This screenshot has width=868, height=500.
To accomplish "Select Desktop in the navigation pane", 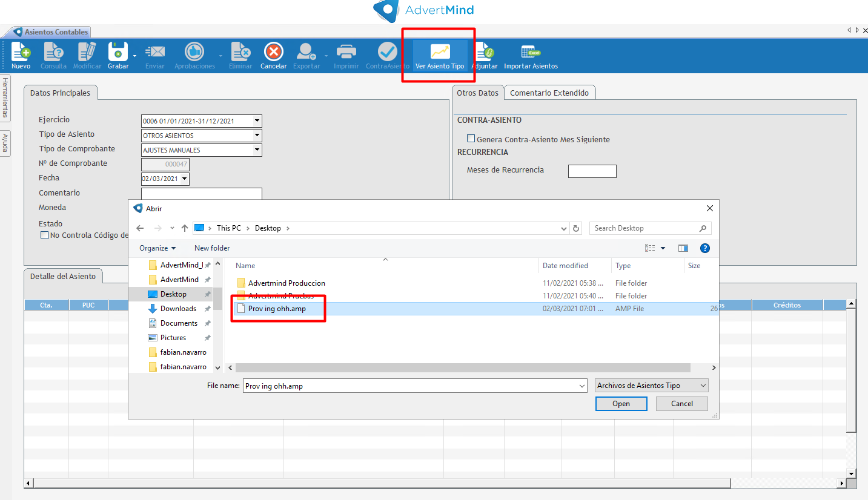I will pos(173,294).
